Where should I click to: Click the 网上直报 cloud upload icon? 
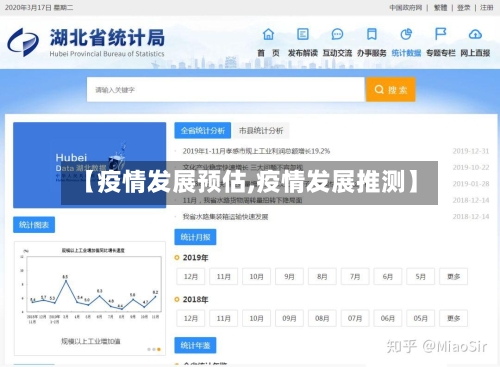(x=475, y=34)
